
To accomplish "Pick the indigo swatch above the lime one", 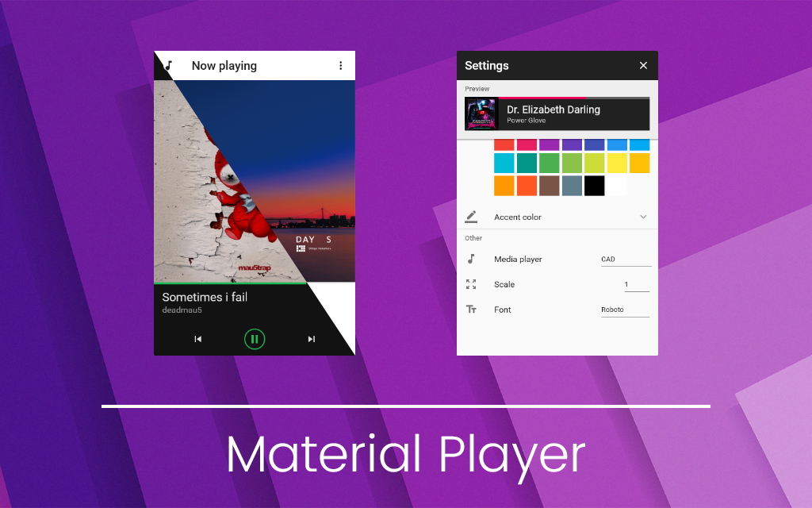I will tap(595, 144).
